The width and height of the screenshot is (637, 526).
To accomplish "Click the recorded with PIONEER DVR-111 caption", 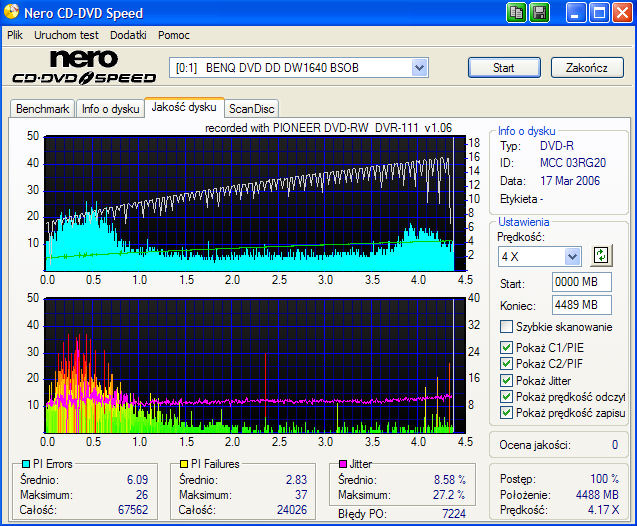I will [x=328, y=128].
